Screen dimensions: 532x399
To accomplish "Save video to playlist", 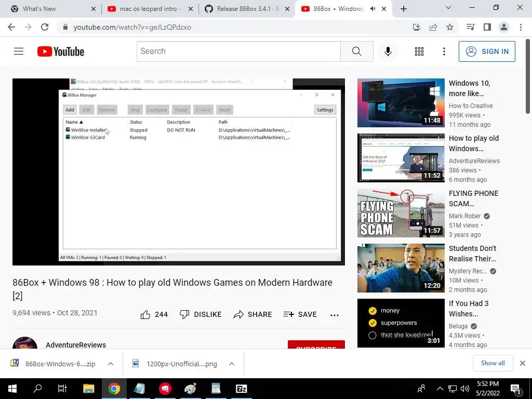I will pos(300,314).
